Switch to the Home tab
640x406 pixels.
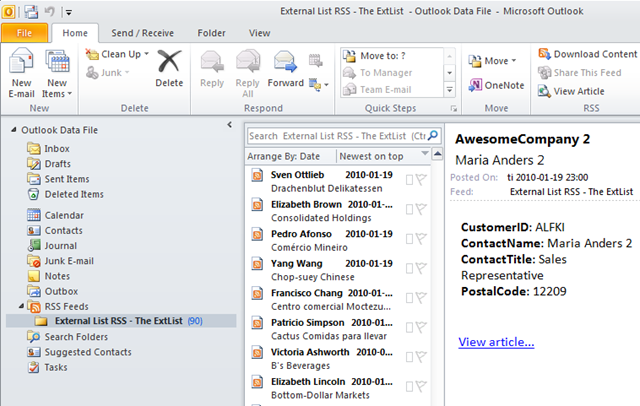75,33
